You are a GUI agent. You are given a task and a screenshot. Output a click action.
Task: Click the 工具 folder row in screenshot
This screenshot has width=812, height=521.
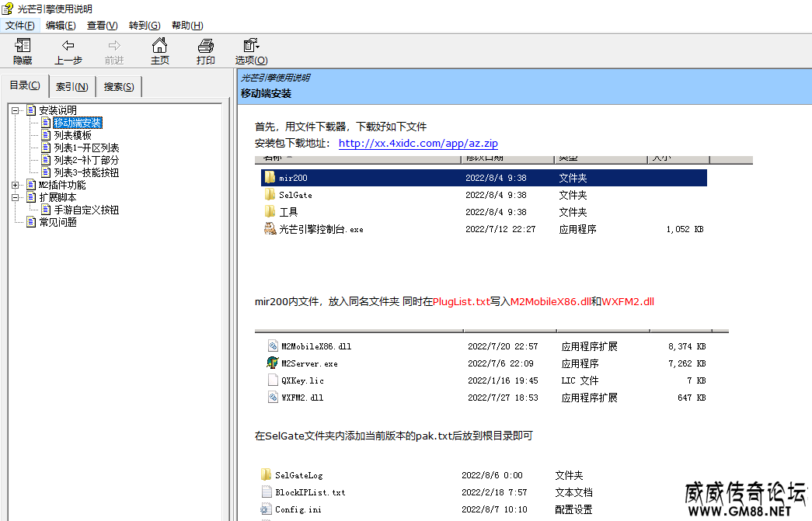tap(484, 212)
